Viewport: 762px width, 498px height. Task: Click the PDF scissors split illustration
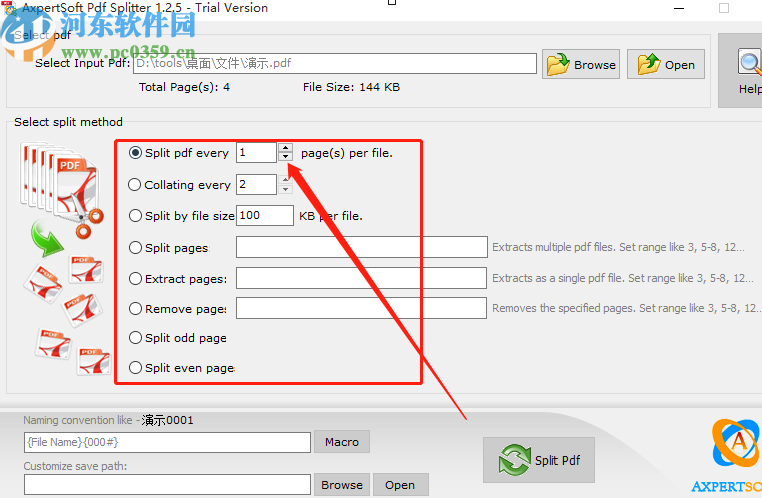(62, 189)
